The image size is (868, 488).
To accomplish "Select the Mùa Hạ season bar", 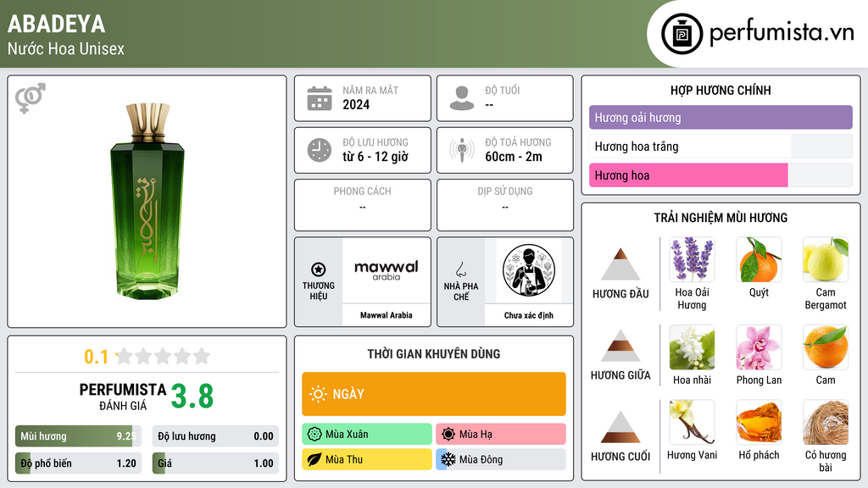I will click(501, 434).
